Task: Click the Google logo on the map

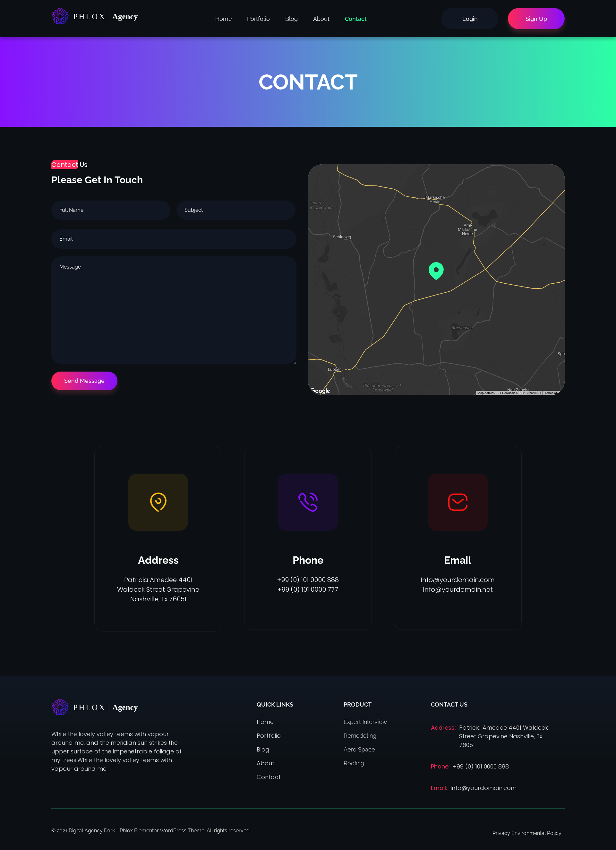Action: click(321, 391)
